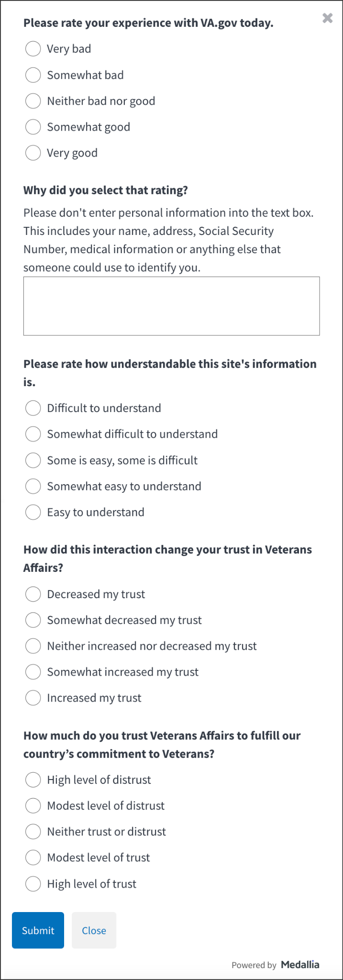Pick the Somewhat good rating
Screen dimensions: 343x980
[33, 127]
